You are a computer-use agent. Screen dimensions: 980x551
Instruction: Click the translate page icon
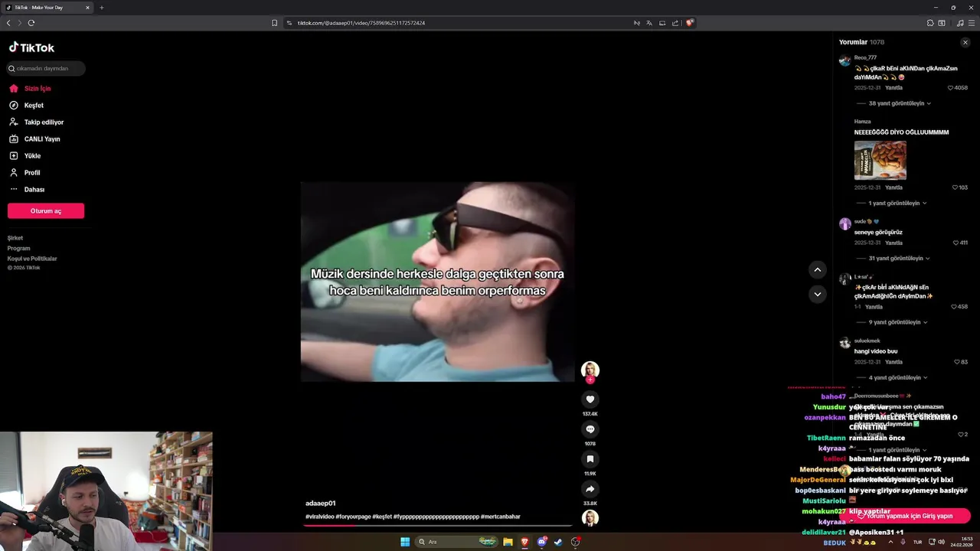[x=649, y=23]
